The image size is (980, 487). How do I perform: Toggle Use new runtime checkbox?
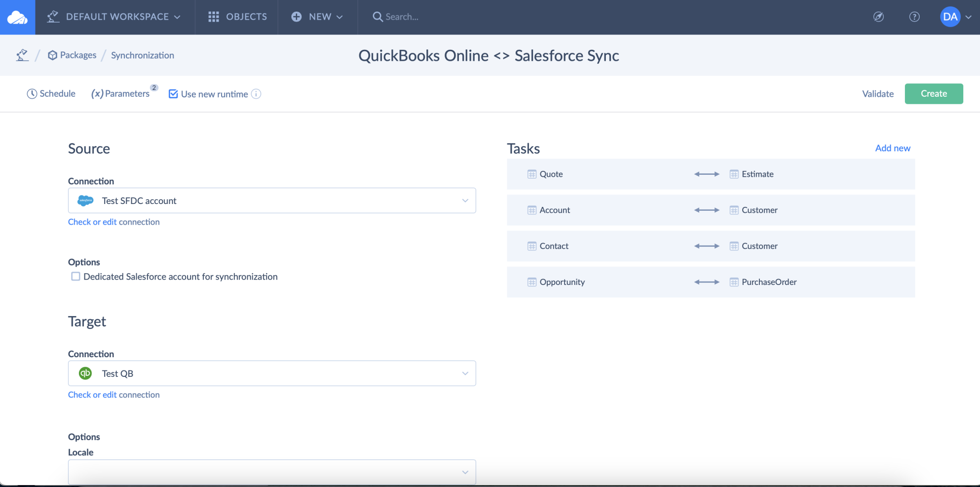[173, 94]
